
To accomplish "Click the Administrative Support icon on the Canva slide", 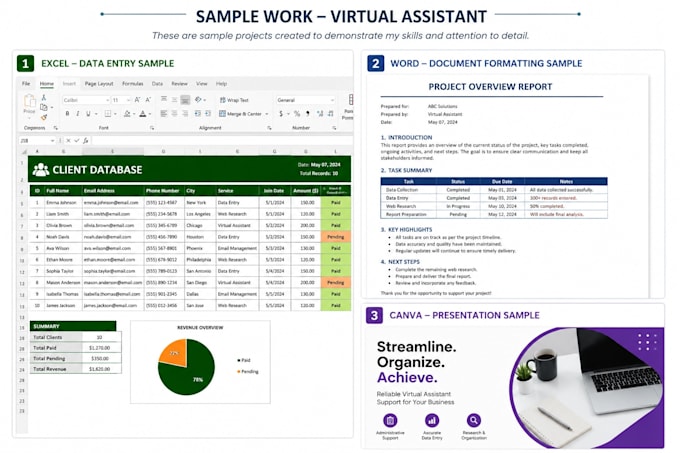I will tap(390, 420).
